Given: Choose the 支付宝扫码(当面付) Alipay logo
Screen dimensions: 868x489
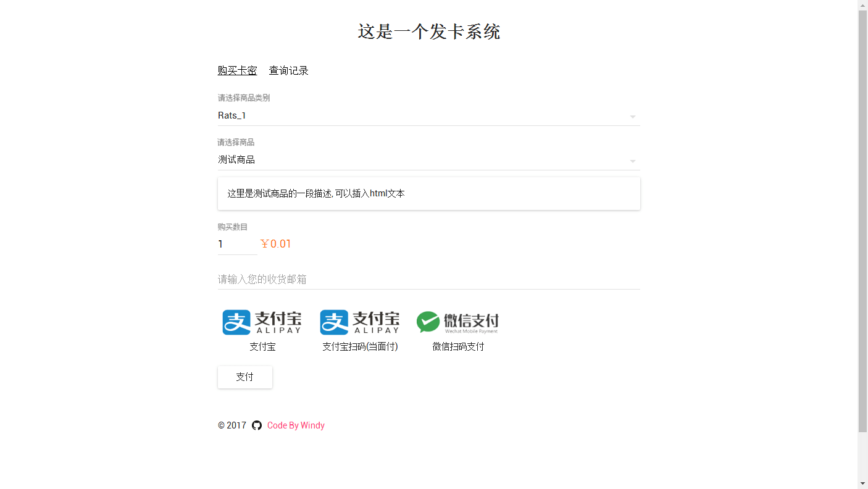Looking at the screenshot, I should (359, 322).
